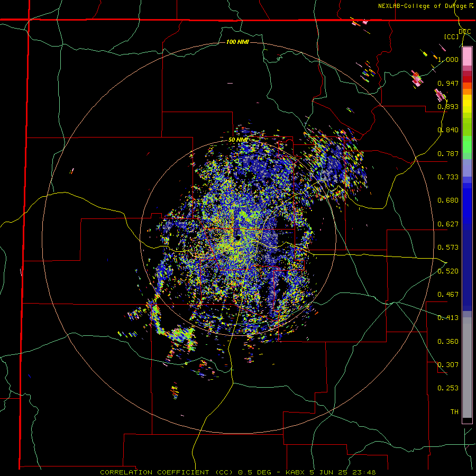Click the DCC label above the legend
Viewport: 476px width, 476px height.
point(465,32)
